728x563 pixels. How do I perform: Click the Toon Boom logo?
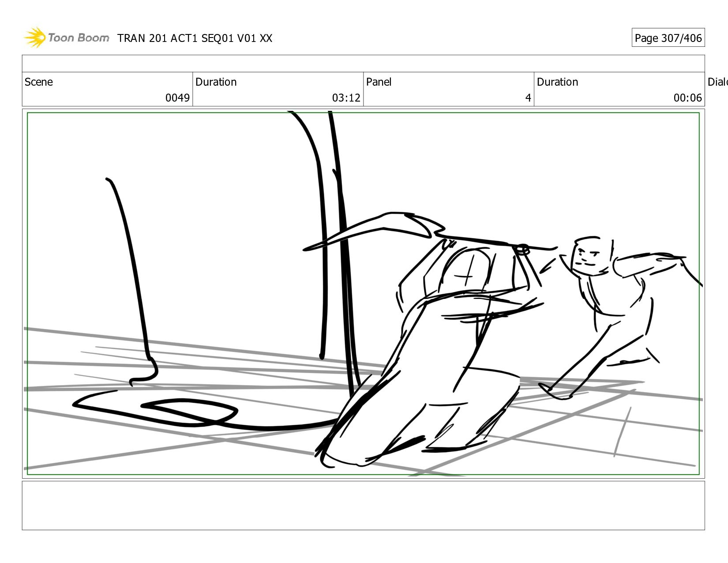[x=66, y=38]
